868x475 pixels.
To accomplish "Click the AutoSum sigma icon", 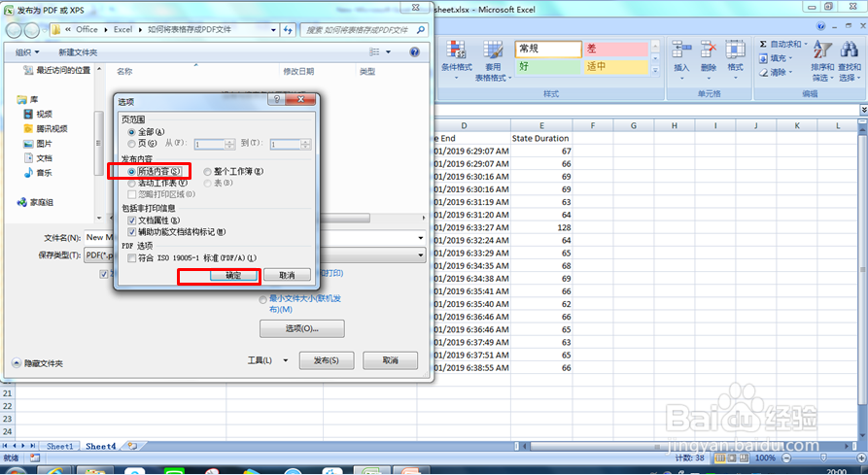I will pyautogui.click(x=763, y=45).
